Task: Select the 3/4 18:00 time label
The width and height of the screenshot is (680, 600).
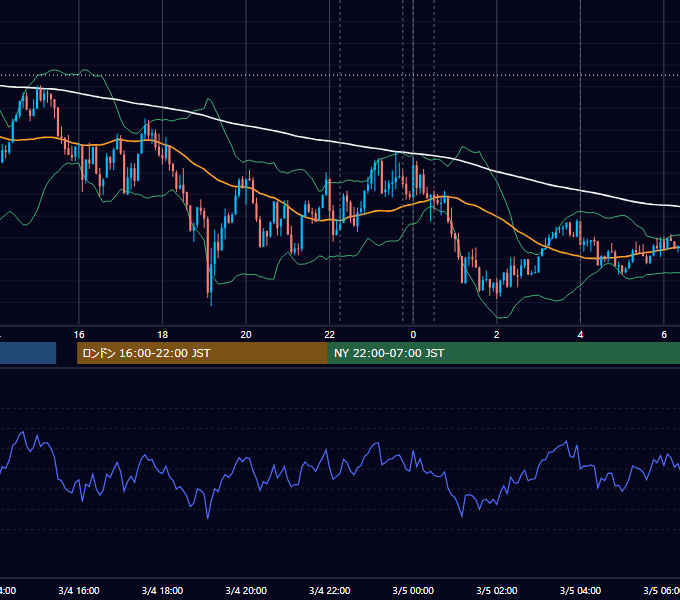Action: (x=162, y=590)
